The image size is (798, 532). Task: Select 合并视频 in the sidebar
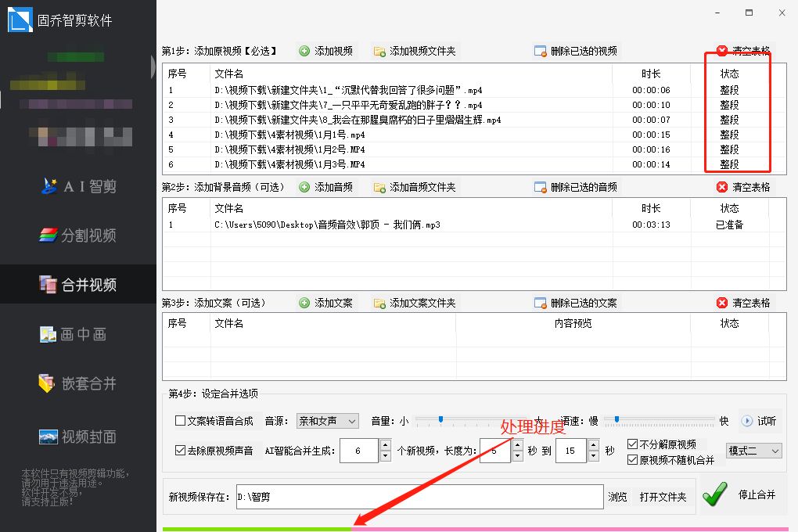(x=78, y=284)
